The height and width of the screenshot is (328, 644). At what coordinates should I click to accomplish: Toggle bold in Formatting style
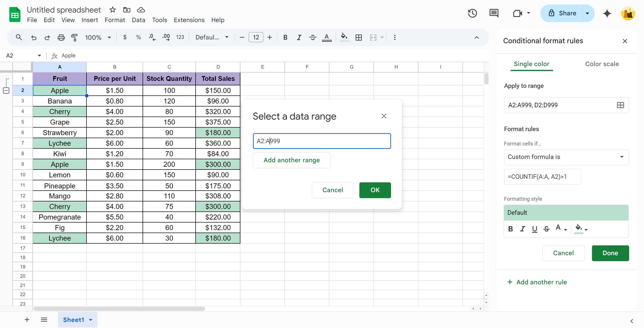510,229
